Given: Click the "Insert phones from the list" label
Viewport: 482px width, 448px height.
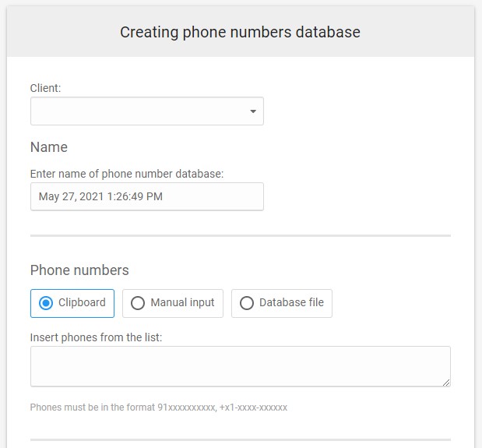Looking at the screenshot, I should [96, 337].
